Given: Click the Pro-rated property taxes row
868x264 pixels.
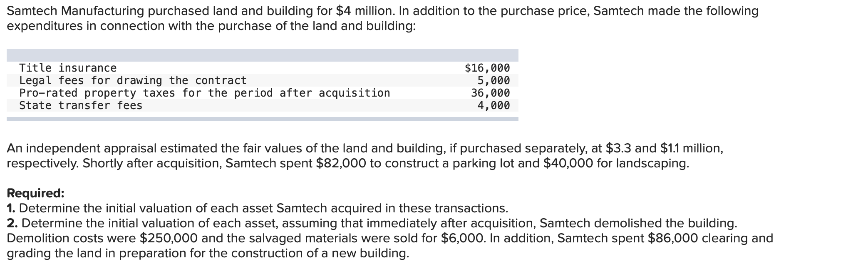Looking at the screenshot, I should coord(263,93).
